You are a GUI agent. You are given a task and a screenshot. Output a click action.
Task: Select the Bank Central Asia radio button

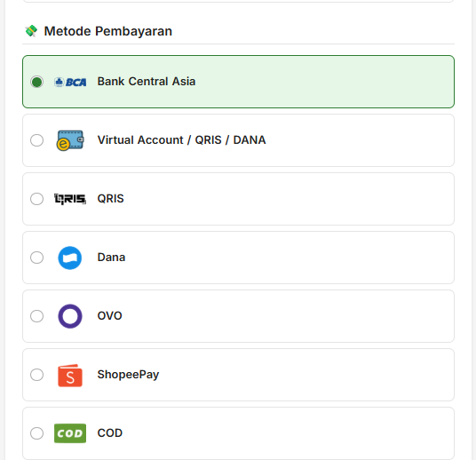coord(36,82)
